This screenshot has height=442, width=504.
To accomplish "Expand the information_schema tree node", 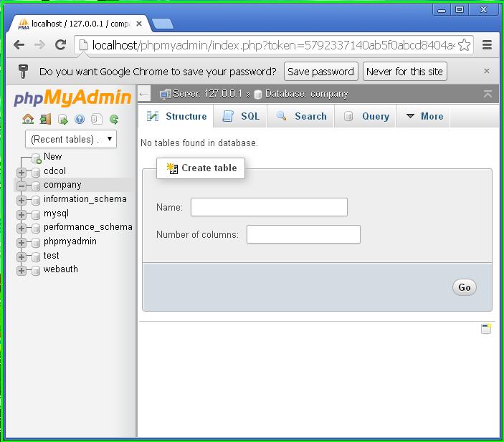I will click(22, 201).
